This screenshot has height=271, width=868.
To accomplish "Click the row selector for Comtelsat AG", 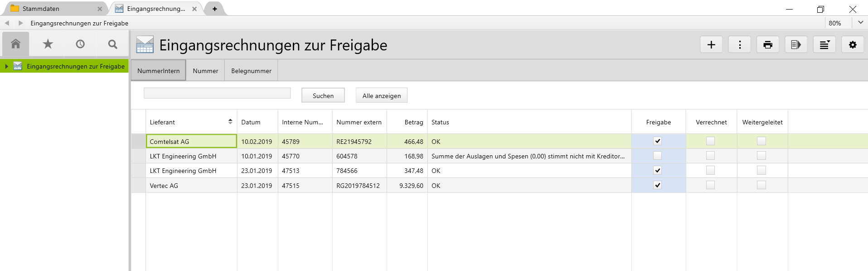I will click(139, 141).
